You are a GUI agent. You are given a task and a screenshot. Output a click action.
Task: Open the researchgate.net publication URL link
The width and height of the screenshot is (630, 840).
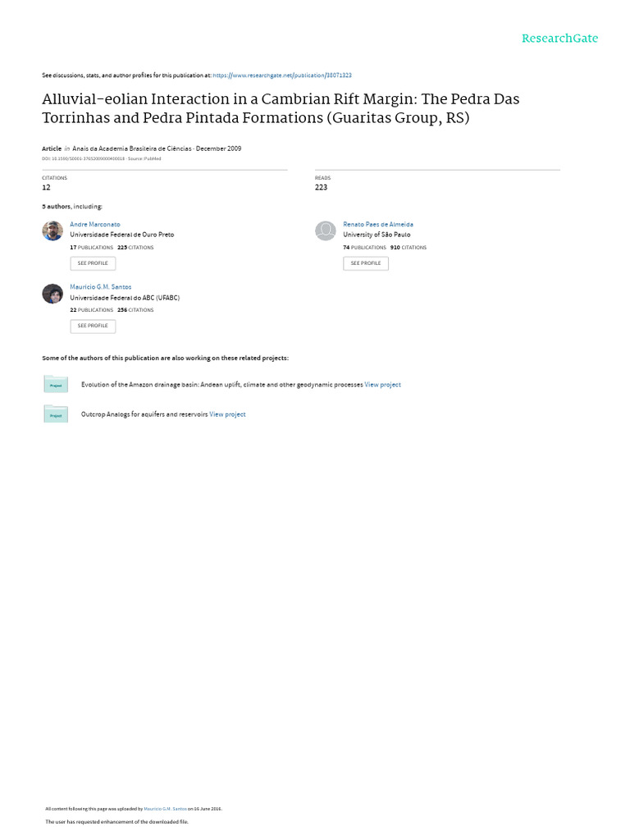(282, 75)
